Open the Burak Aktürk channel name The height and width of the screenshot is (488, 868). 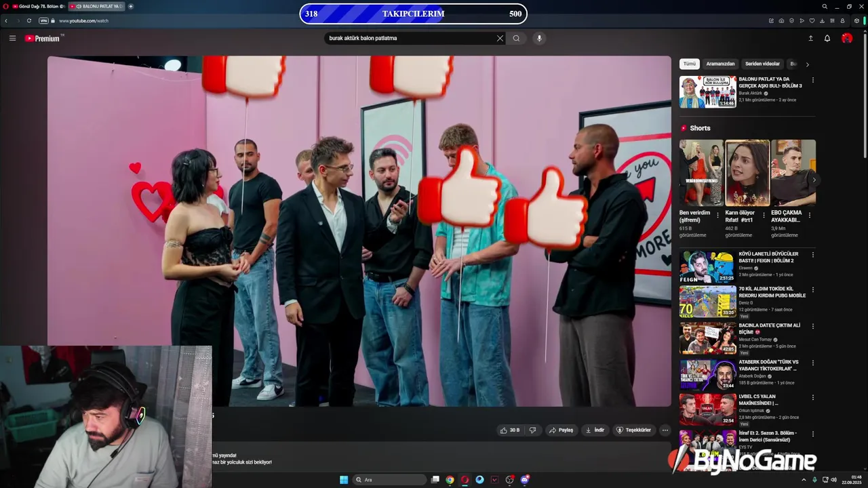coord(751,93)
